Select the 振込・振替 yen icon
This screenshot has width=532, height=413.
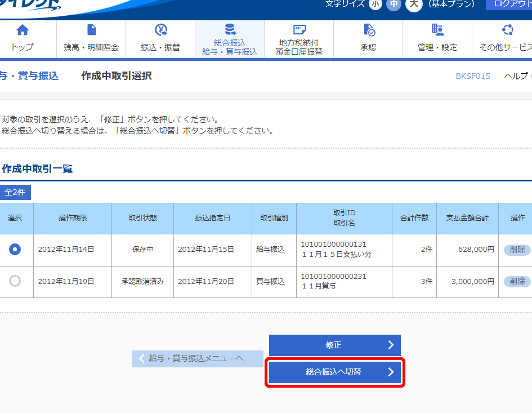pyautogui.click(x=160, y=30)
